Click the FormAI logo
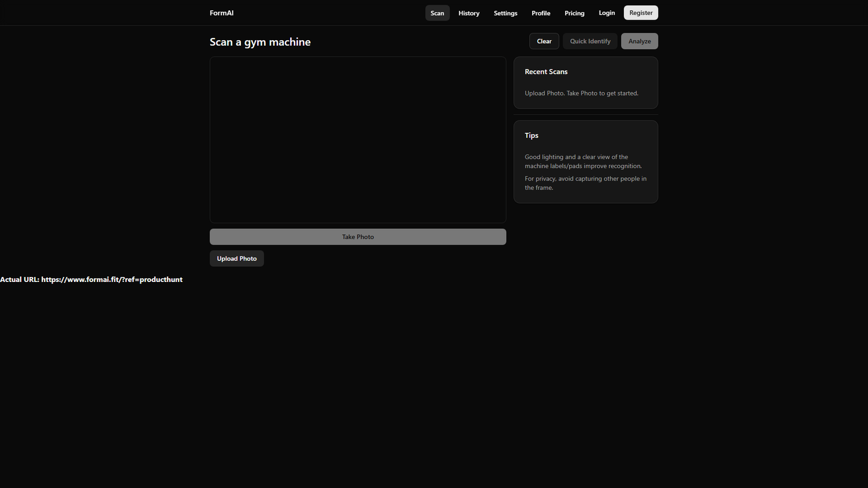This screenshot has width=868, height=488. pos(221,12)
